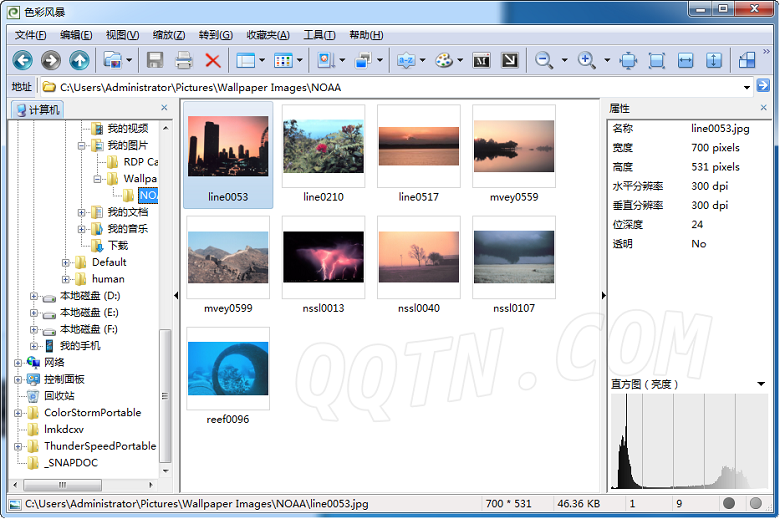Click the Print icon in toolbar

(x=183, y=60)
